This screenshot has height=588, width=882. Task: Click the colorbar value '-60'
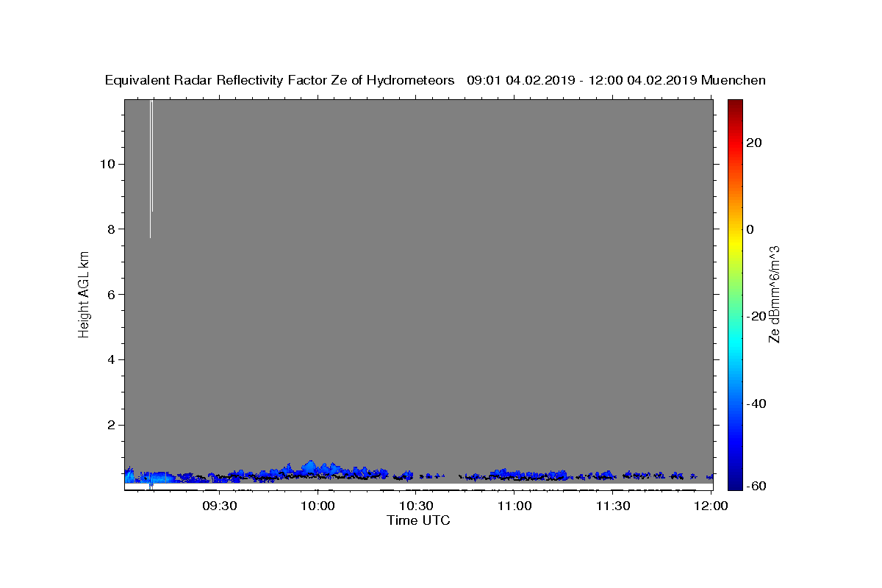756,486
